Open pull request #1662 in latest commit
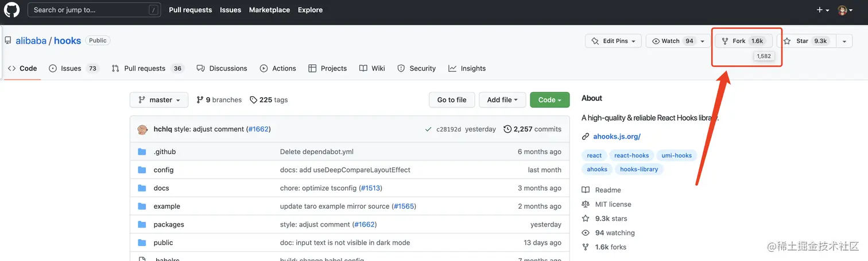 [258, 129]
